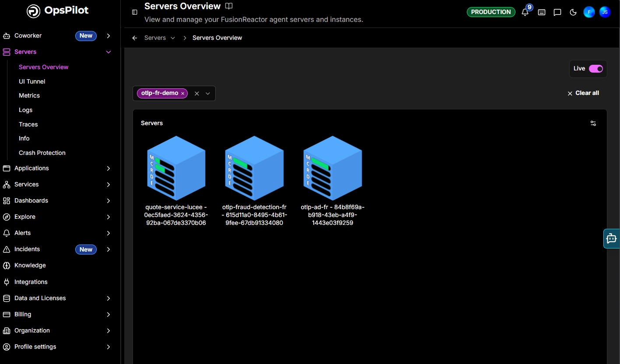620x364 pixels.
Task: Click the Knowledge brain icon
Action: (x=7, y=266)
